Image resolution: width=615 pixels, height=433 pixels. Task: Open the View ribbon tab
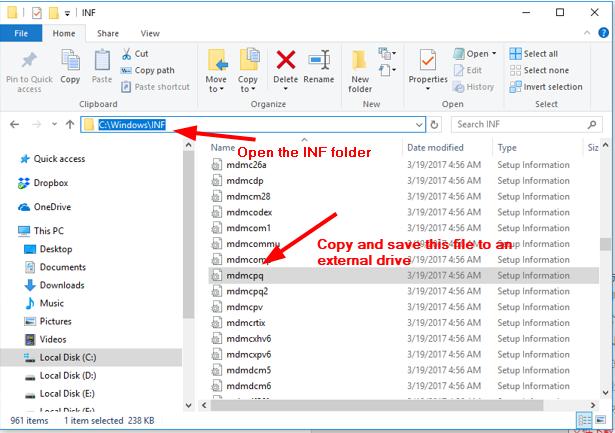(x=150, y=33)
